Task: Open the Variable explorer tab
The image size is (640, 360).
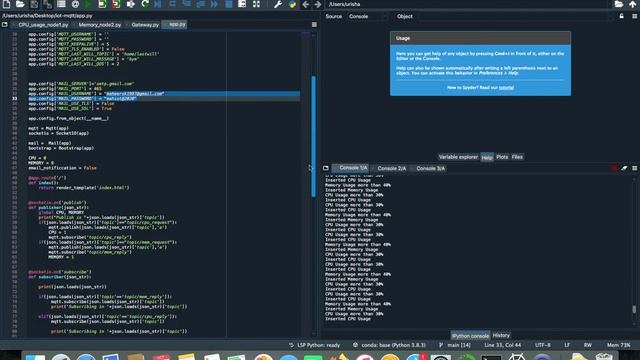Action: (458, 157)
